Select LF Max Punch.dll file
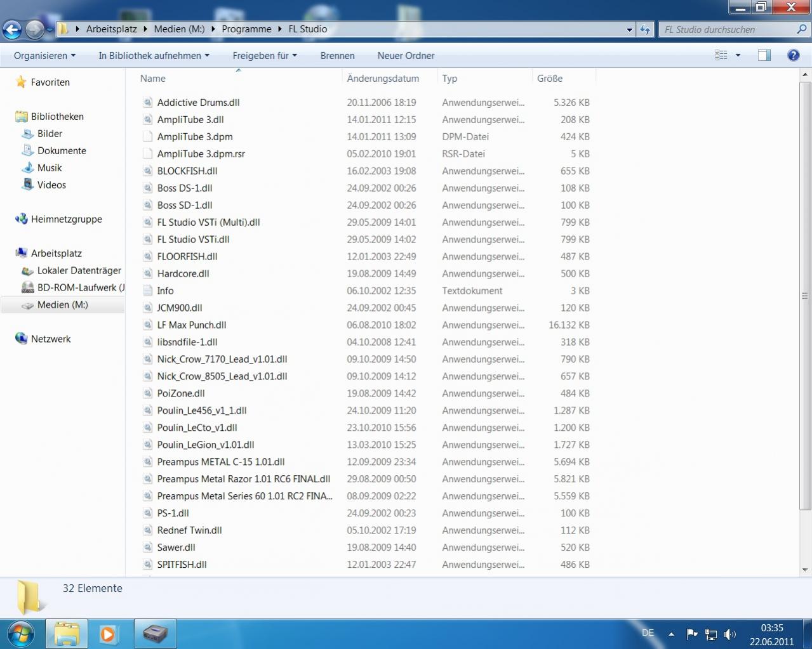 click(x=192, y=325)
